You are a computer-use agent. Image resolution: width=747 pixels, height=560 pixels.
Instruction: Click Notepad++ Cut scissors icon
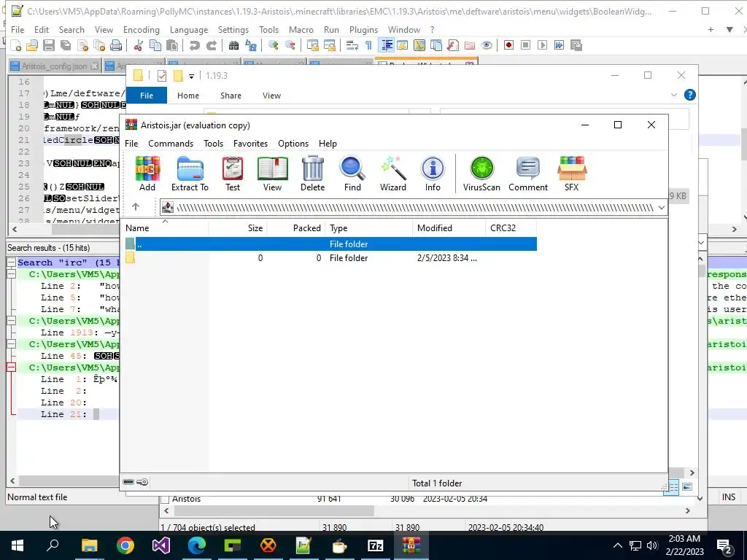click(139, 45)
